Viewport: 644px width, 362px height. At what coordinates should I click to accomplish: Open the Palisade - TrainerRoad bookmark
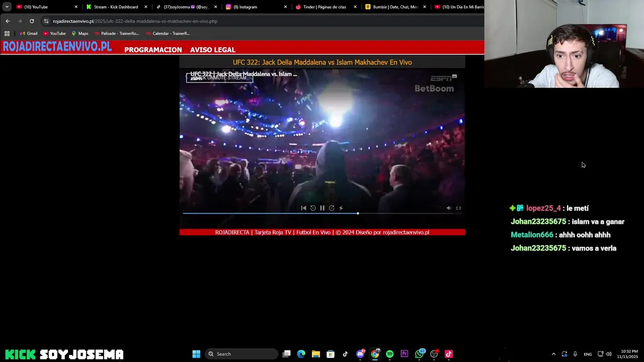116,34
